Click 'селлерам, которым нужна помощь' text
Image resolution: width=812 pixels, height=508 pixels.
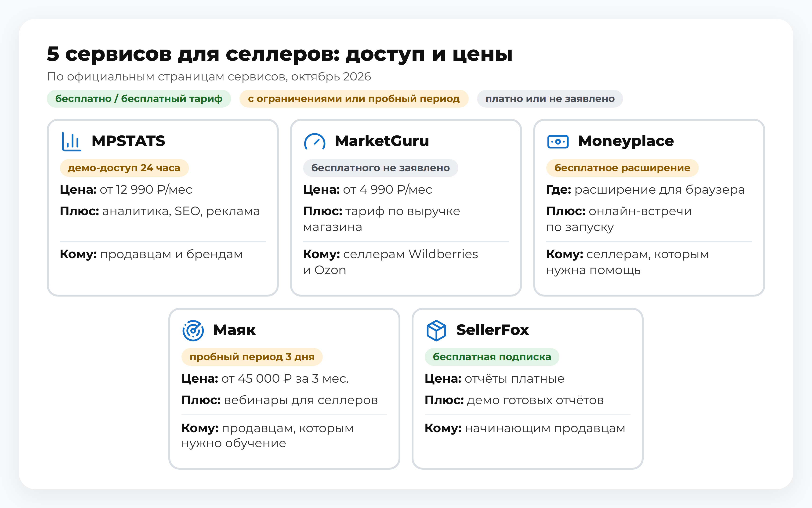click(627, 262)
